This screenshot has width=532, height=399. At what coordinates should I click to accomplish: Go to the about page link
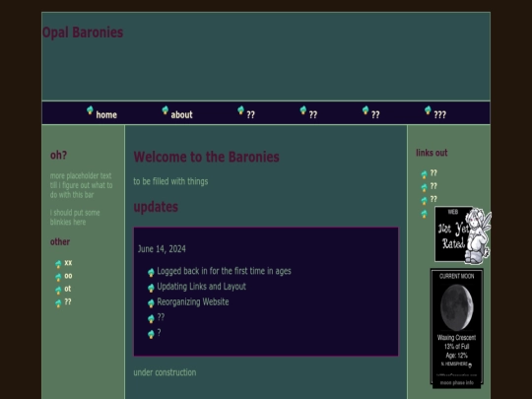(x=181, y=115)
